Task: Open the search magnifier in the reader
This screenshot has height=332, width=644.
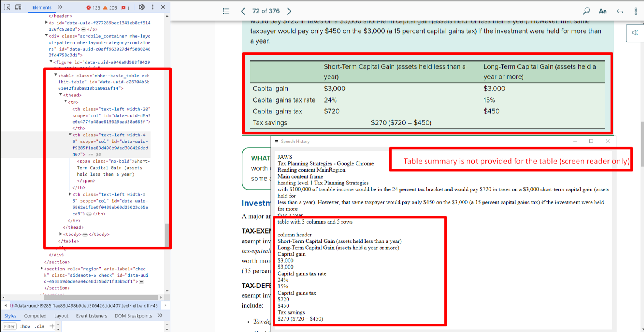Action: 586,11
